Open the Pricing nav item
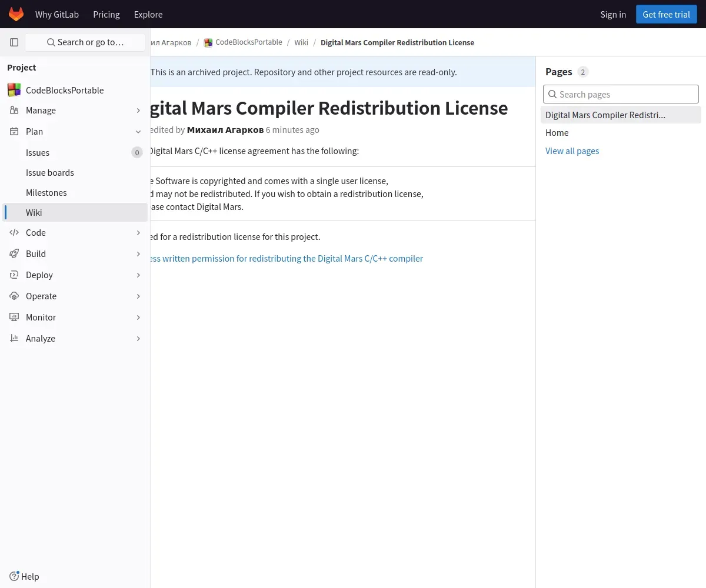 pyautogui.click(x=106, y=14)
